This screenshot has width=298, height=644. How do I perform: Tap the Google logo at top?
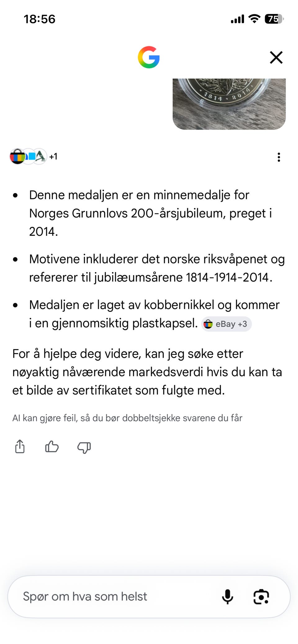coord(149,57)
